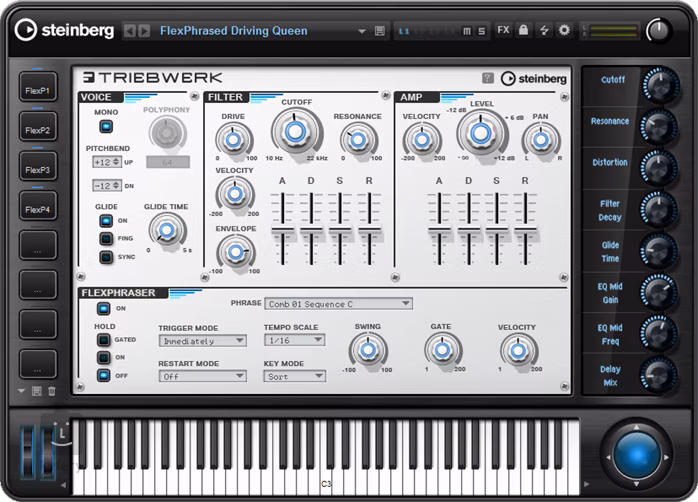Select the FlexP1 pad
The width and height of the screenshot is (698, 502).
pos(38,90)
